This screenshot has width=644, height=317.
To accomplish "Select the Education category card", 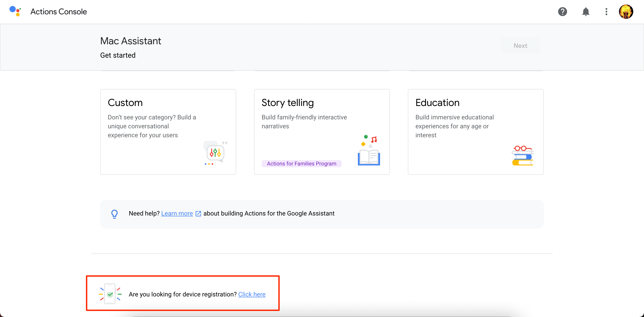I will point(475,132).
